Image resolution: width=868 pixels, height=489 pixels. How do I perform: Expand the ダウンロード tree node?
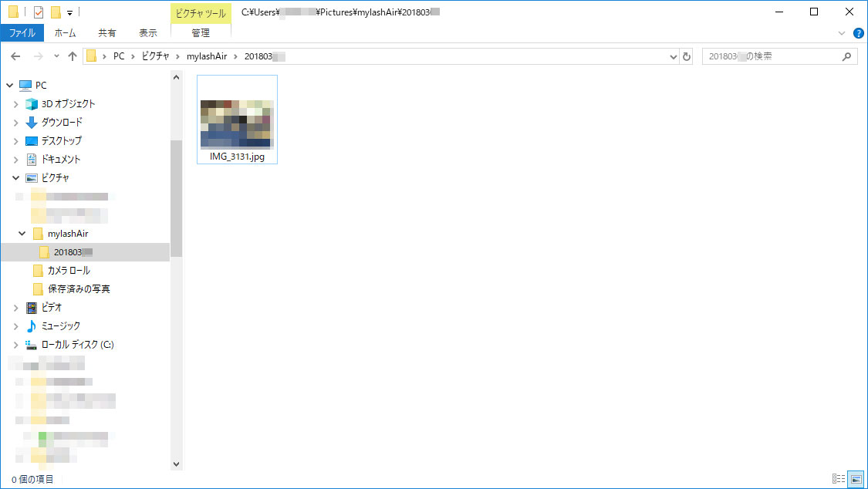[16, 122]
